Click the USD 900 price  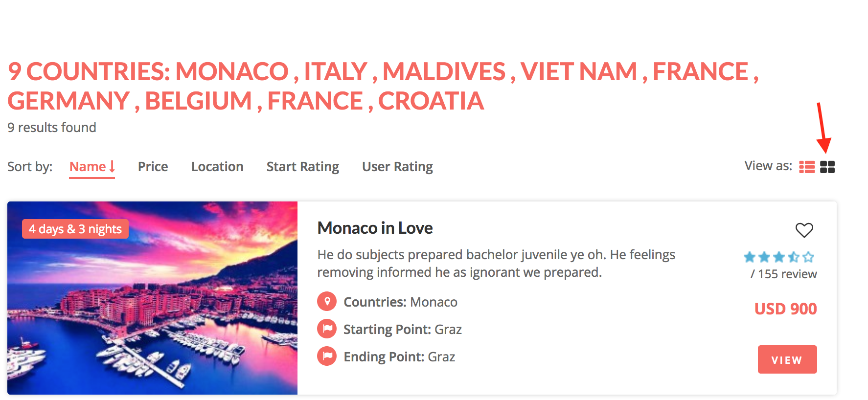[x=785, y=309]
